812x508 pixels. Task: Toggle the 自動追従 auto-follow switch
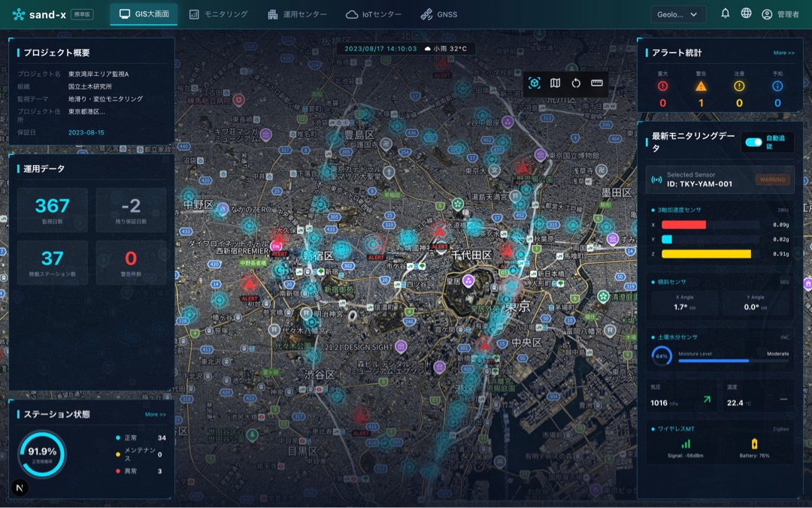pyautogui.click(x=753, y=142)
